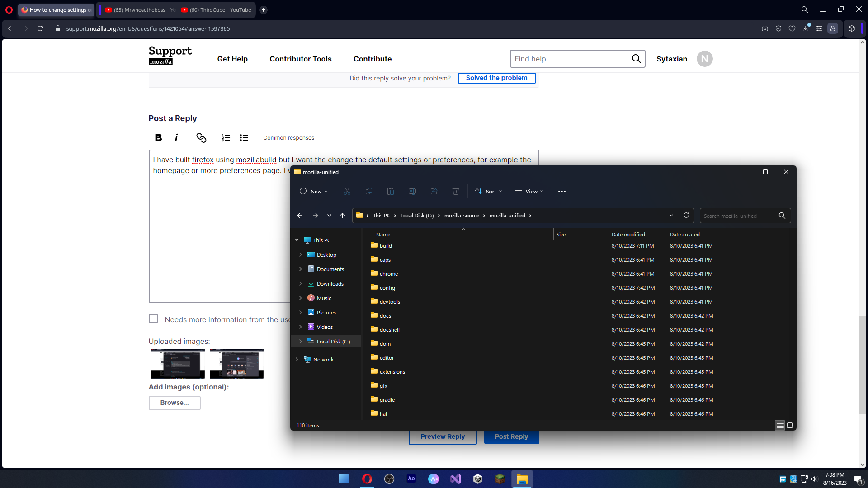Open Get Help menu on Mozilla Support

[x=232, y=59]
